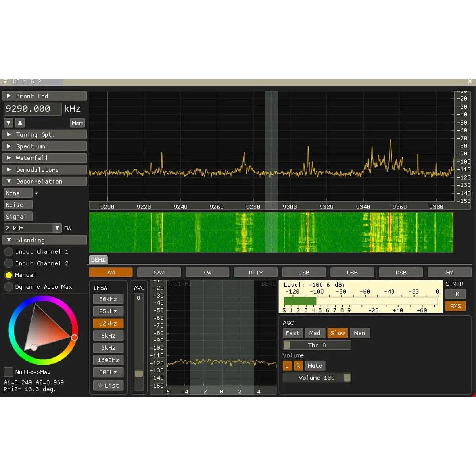Switch demodulator mode to USB
Screen dimensions: 476x476
point(352,273)
